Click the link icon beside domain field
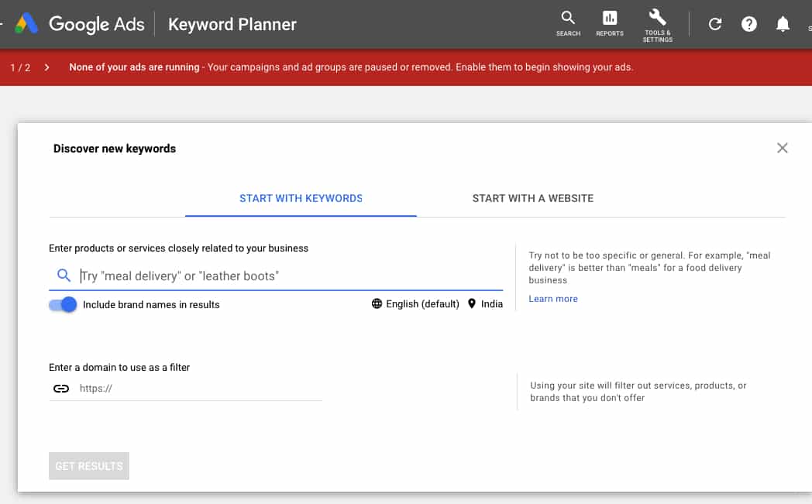This screenshot has height=504, width=812. click(61, 388)
